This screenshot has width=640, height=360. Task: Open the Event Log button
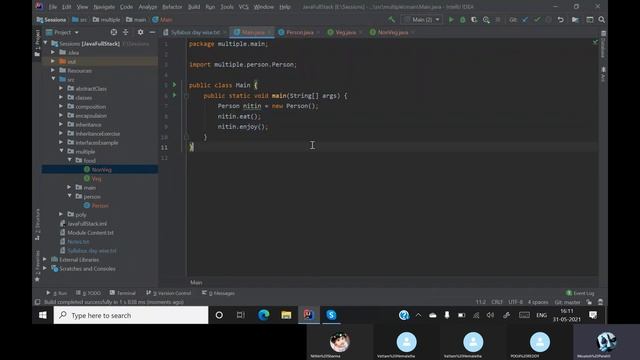[580, 293]
